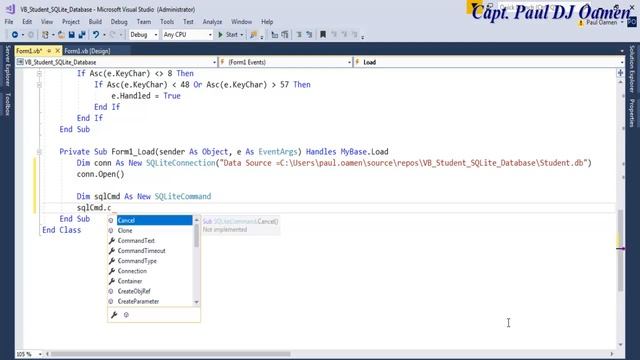Filter IntelliSense by properties wrench icon
The width and height of the screenshot is (640, 360).
click(x=114, y=315)
